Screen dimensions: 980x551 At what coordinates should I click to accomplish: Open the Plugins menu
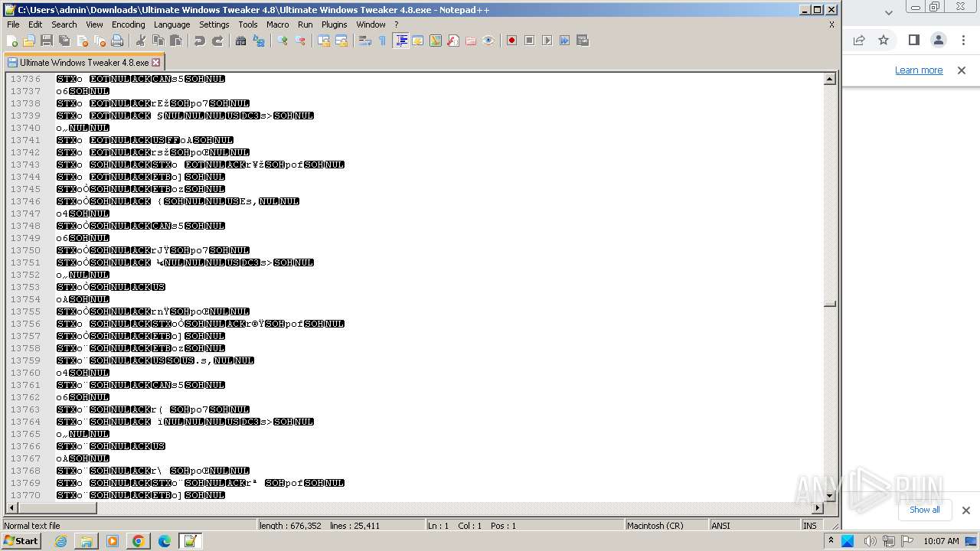click(335, 24)
